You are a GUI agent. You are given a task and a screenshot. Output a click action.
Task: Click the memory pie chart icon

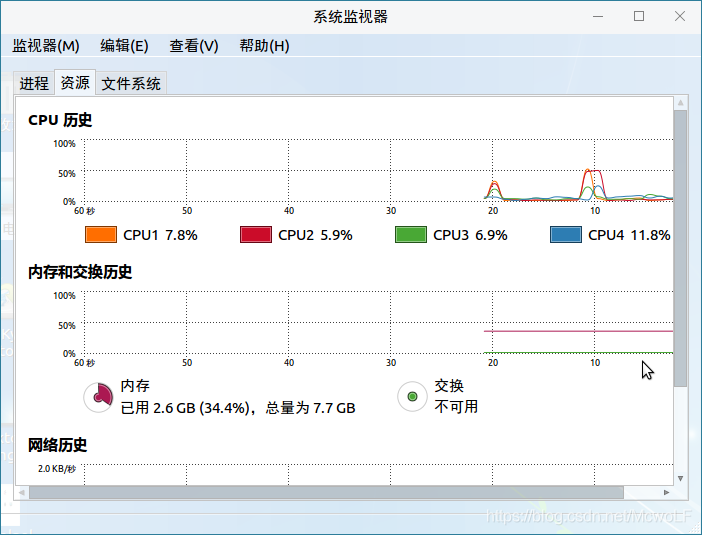coord(98,397)
